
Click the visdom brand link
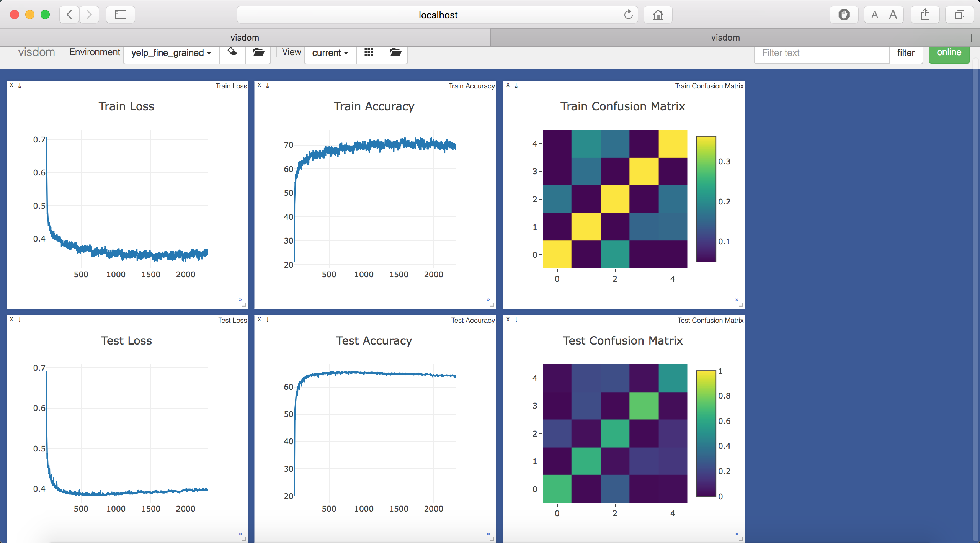(36, 52)
